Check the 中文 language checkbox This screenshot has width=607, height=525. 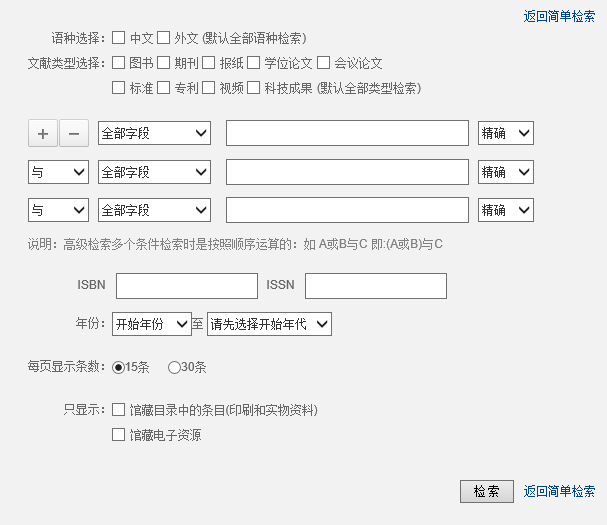[119, 38]
